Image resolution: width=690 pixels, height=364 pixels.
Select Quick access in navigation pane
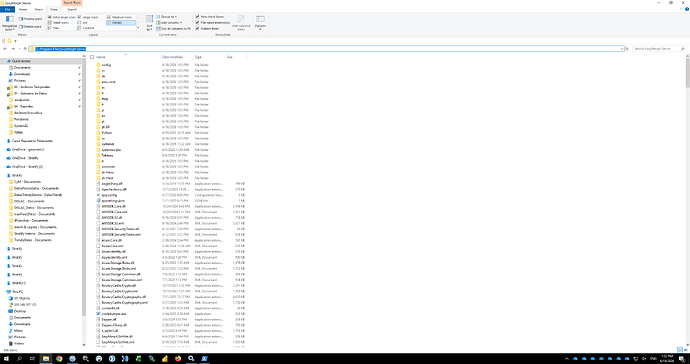pyautogui.click(x=21, y=61)
